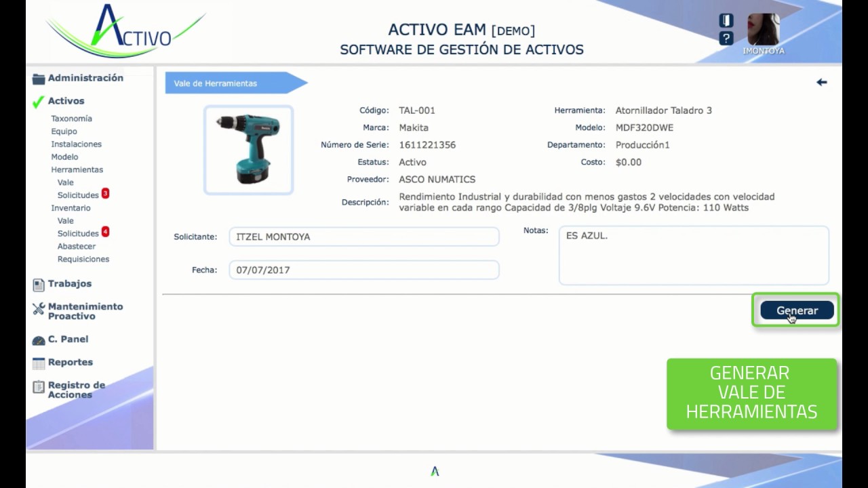Click the small A logo in footer
The image size is (868, 488).
(x=435, y=471)
